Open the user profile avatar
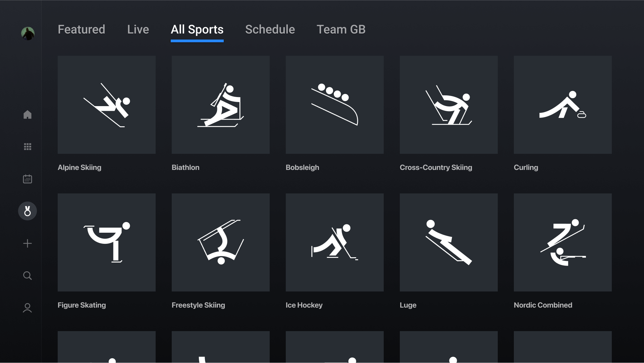The image size is (644, 363). pos(28,34)
